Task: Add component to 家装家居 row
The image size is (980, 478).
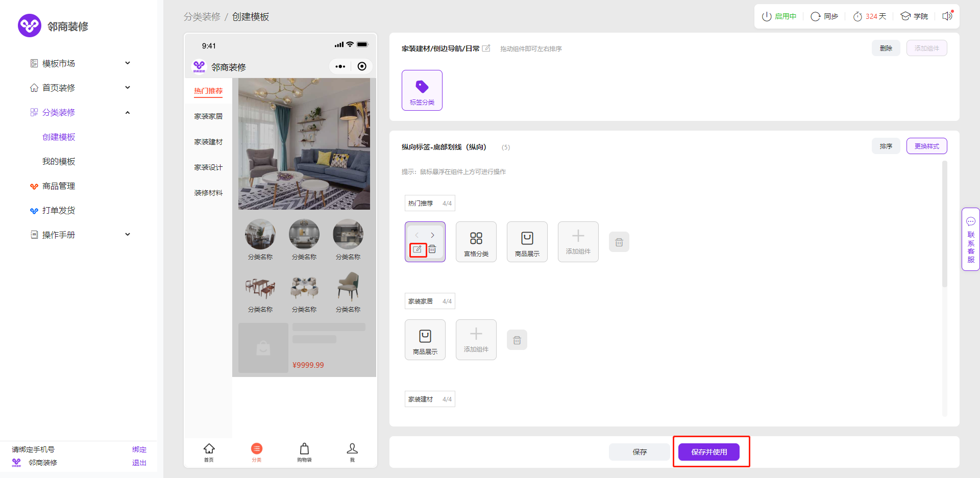Action: click(x=476, y=340)
